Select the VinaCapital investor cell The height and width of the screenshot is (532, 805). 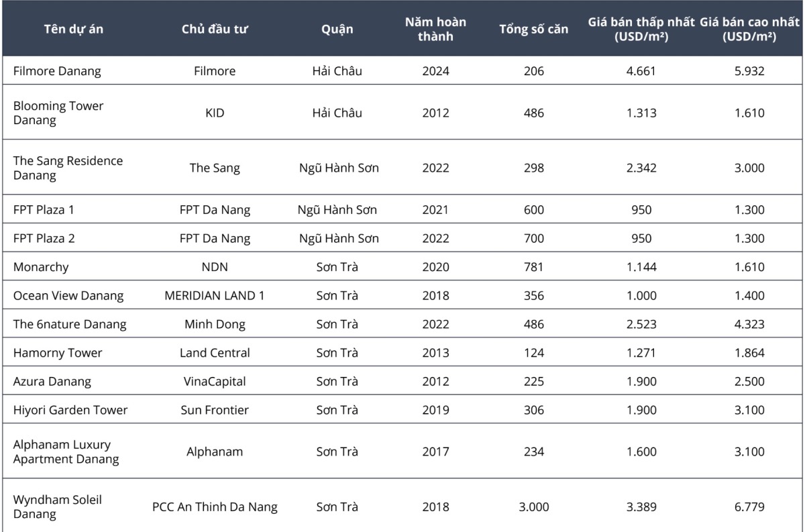pyautogui.click(x=215, y=381)
